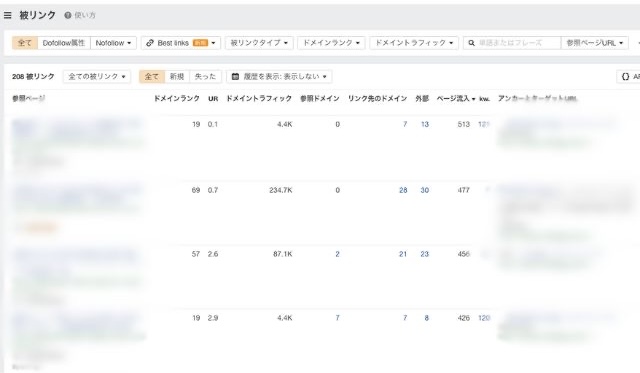The image size is (640, 373).
Task: Sort by ドメインランク column header
Action: 176,98
